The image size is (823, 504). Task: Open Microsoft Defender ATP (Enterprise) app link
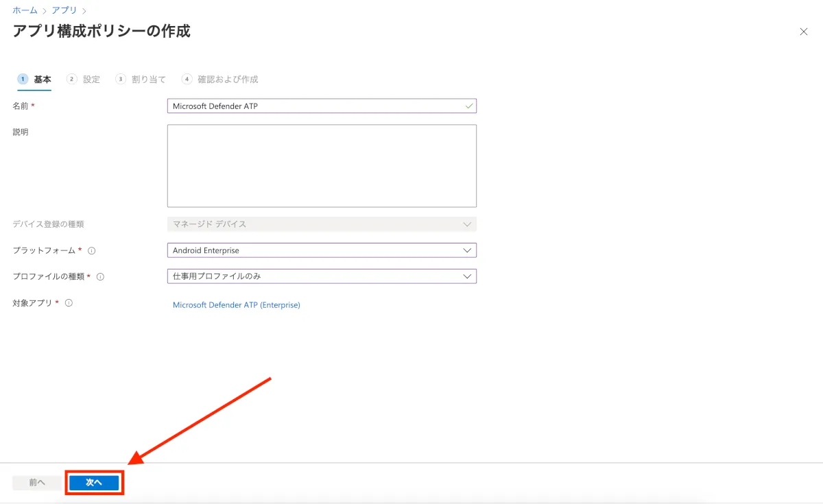(237, 305)
